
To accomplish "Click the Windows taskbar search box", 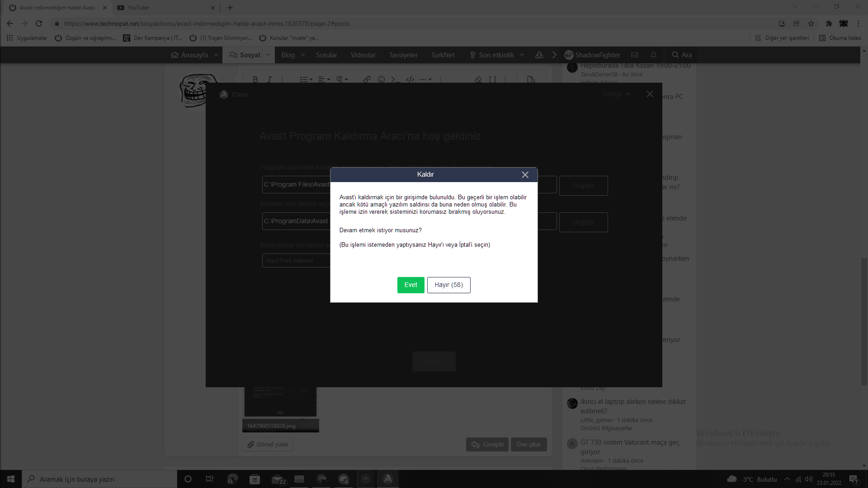I will pos(99,479).
